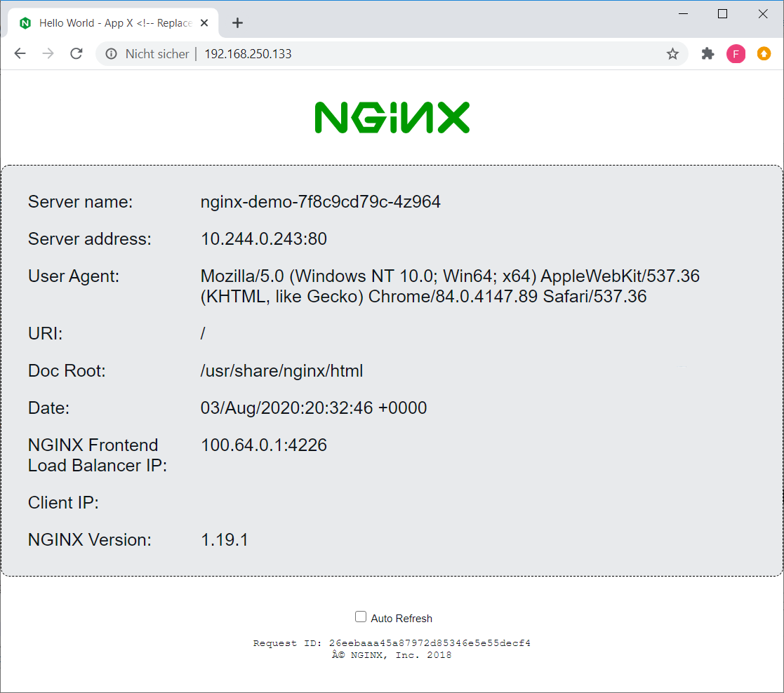Image resolution: width=784 pixels, height=693 pixels.
Task: Click server address 10.244.0.243:80
Action: (x=263, y=238)
